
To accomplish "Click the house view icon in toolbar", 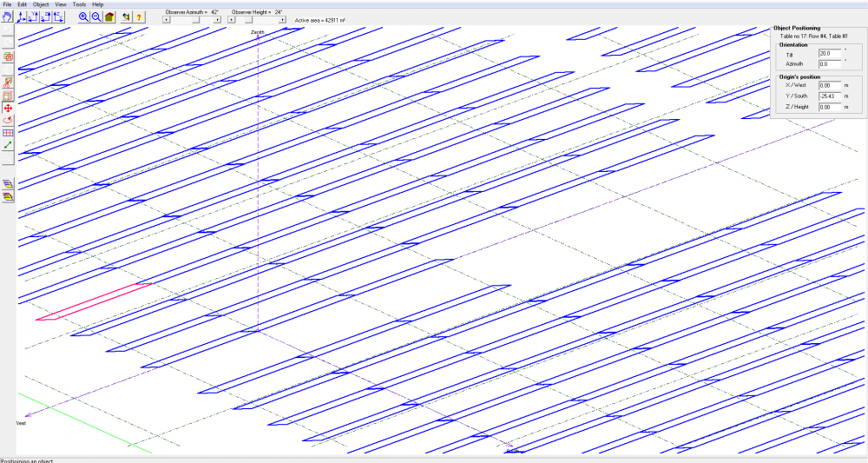I will [108, 17].
